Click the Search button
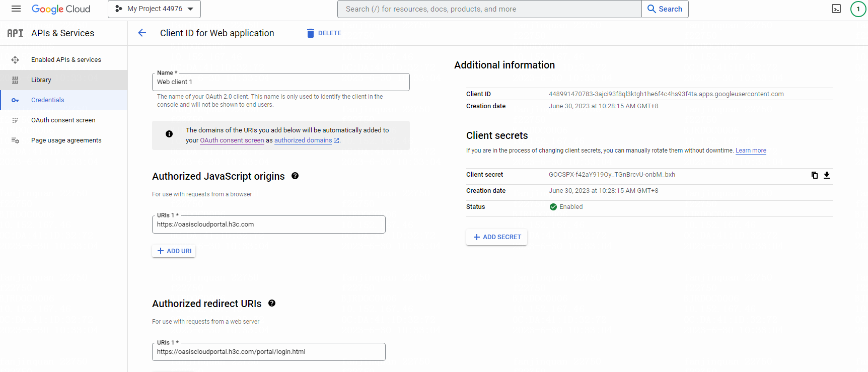The image size is (868, 372). click(x=665, y=9)
